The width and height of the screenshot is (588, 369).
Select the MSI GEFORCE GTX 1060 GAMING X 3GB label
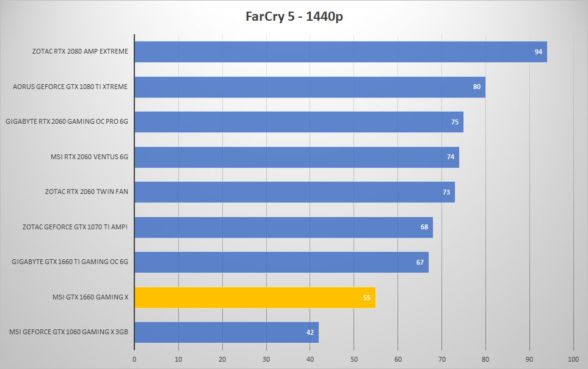68,332
